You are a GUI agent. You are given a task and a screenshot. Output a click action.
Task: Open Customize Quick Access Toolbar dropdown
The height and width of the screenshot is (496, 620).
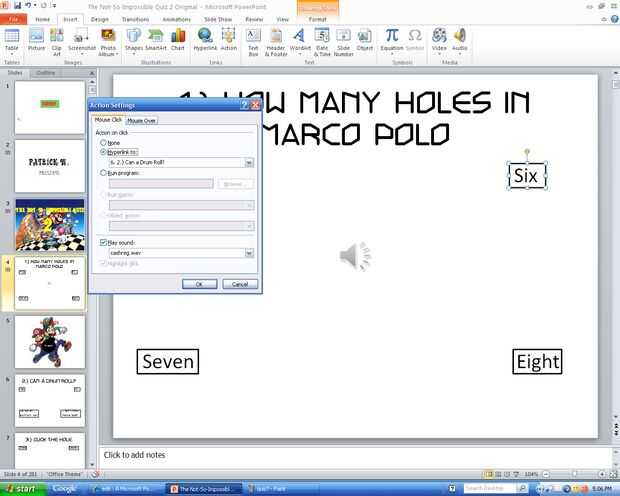pyautogui.click(x=55, y=6)
